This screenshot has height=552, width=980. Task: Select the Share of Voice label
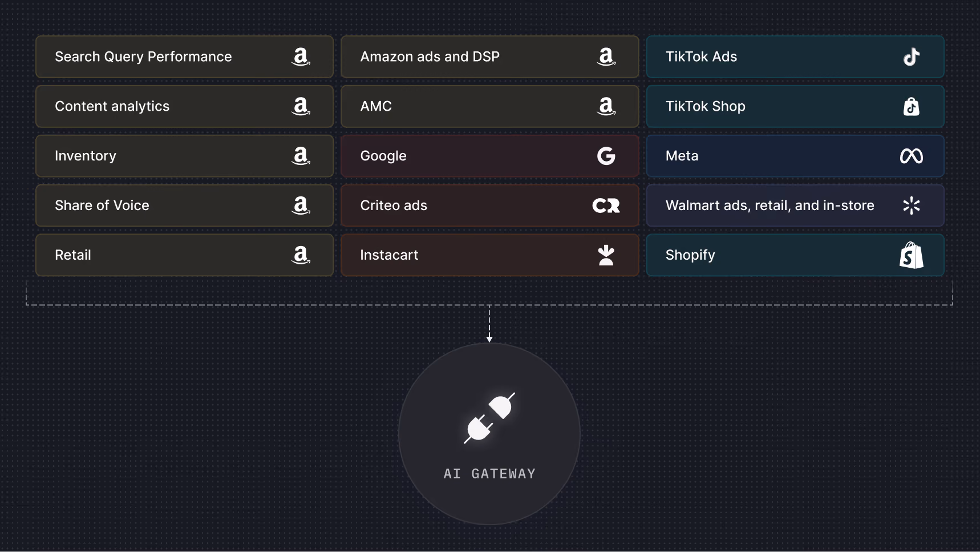tap(102, 206)
